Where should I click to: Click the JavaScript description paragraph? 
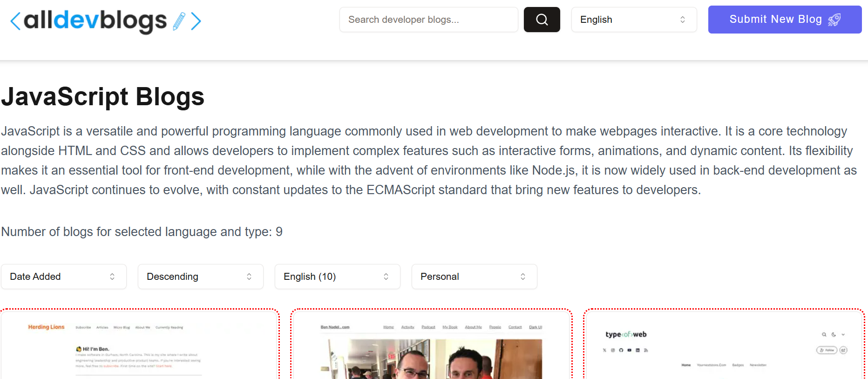tap(429, 161)
